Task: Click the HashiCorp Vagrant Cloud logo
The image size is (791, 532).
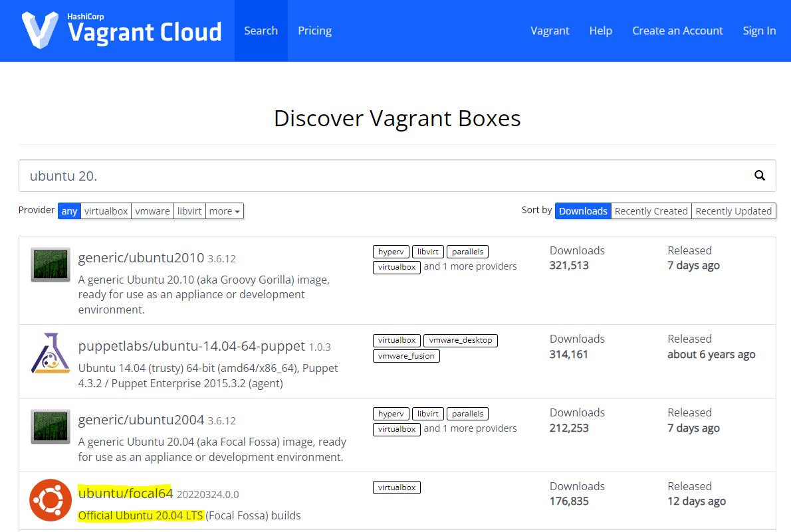Action: point(122,31)
